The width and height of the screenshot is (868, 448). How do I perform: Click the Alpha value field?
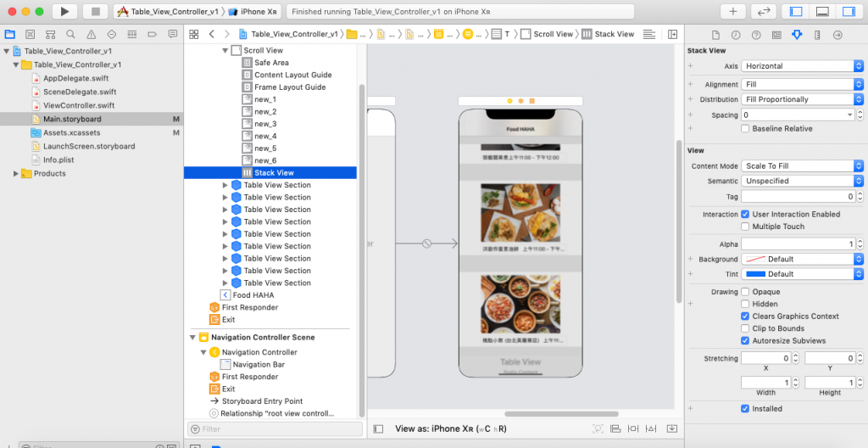[x=798, y=244]
